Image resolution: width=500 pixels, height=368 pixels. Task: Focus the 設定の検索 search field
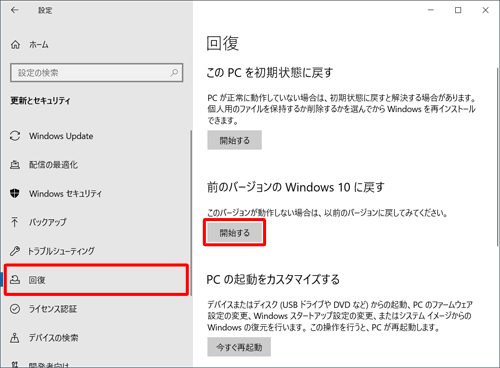pyautogui.click(x=97, y=73)
